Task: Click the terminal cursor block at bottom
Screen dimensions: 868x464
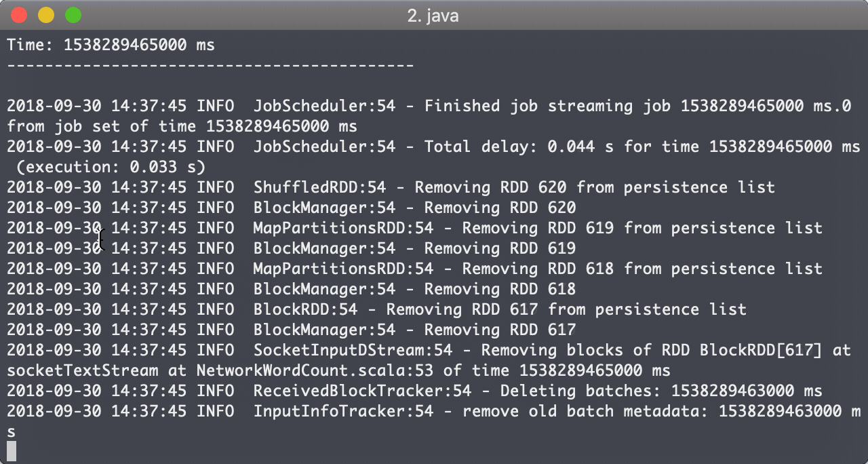Action: click(11, 452)
